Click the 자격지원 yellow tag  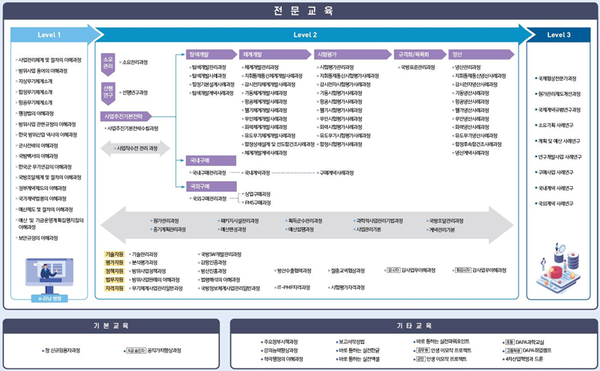[x=114, y=288]
